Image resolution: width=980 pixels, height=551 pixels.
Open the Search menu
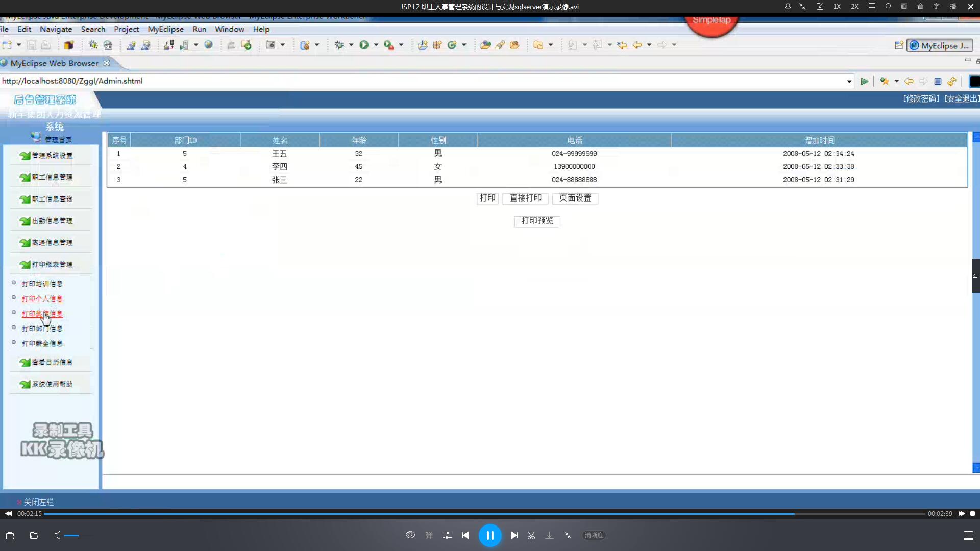93,29
